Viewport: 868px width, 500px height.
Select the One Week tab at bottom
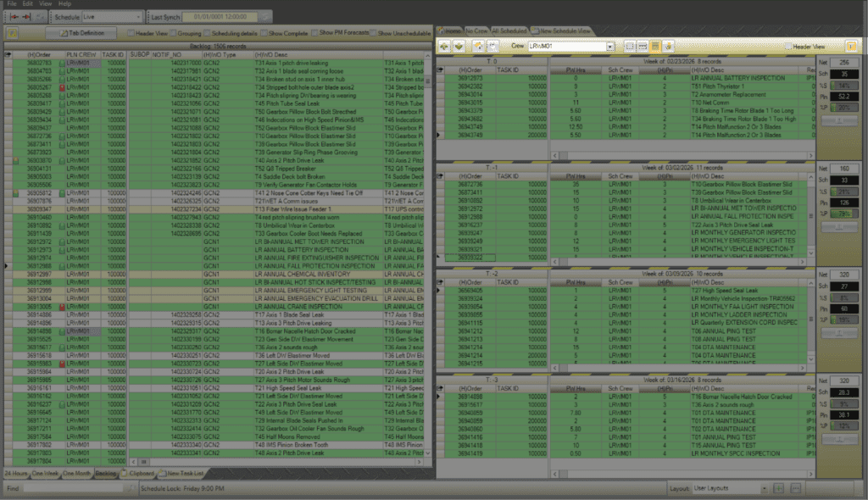pos(47,473)
